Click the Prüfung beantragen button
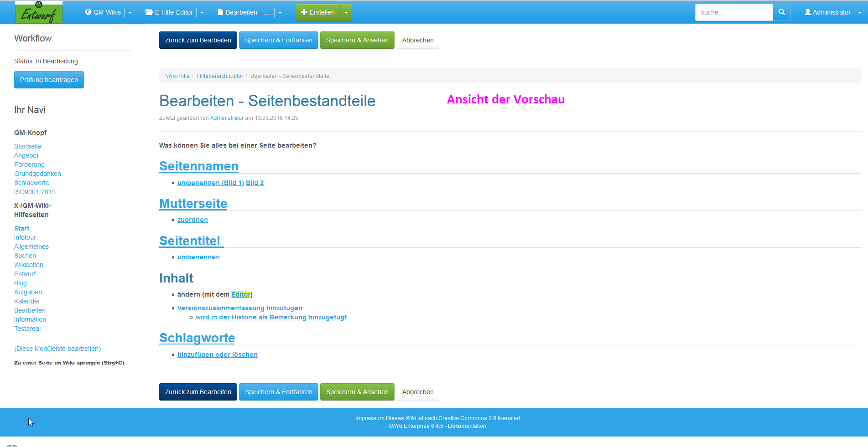 pos(49,80)
